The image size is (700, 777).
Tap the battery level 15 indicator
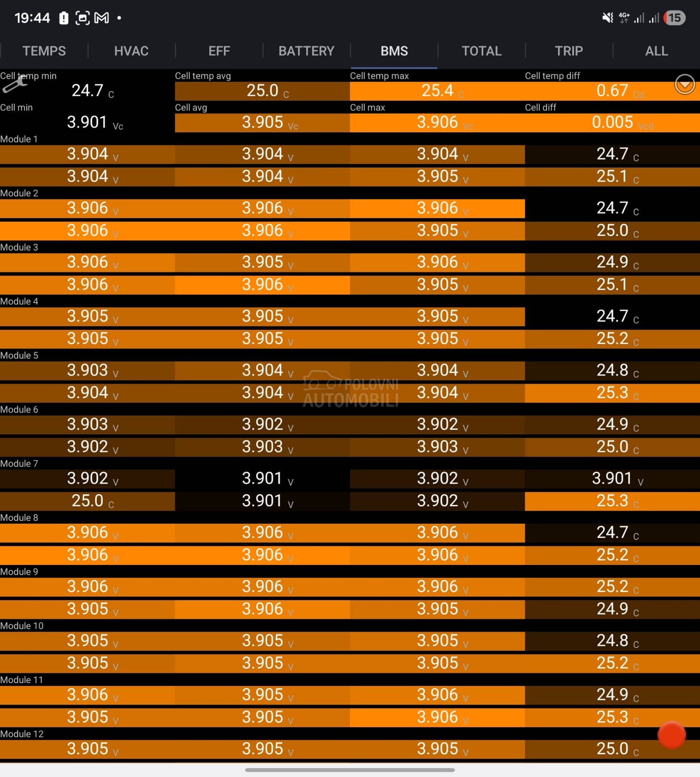point(674,18)
